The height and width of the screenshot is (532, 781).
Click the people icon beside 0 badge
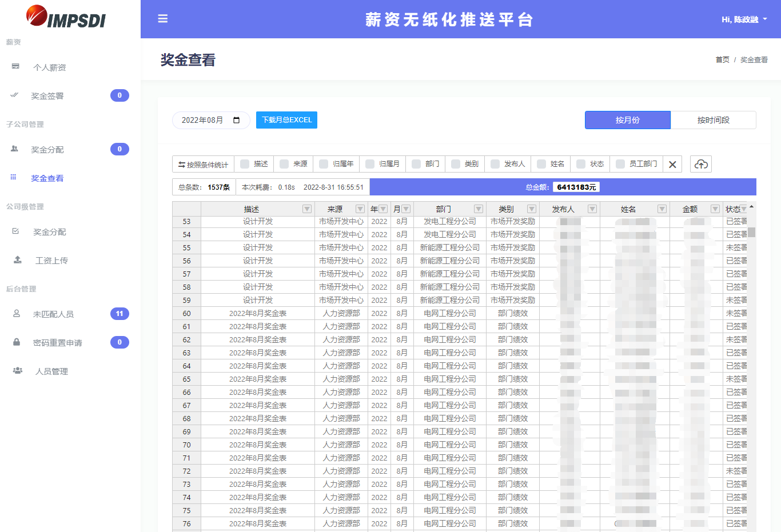click(14, 149)
